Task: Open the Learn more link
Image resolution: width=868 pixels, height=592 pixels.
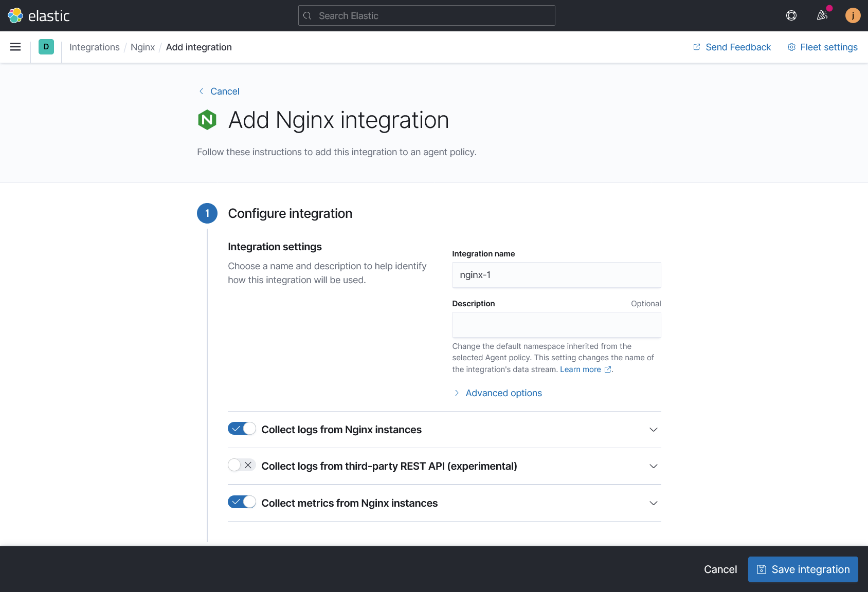Action: click(581, 369)
